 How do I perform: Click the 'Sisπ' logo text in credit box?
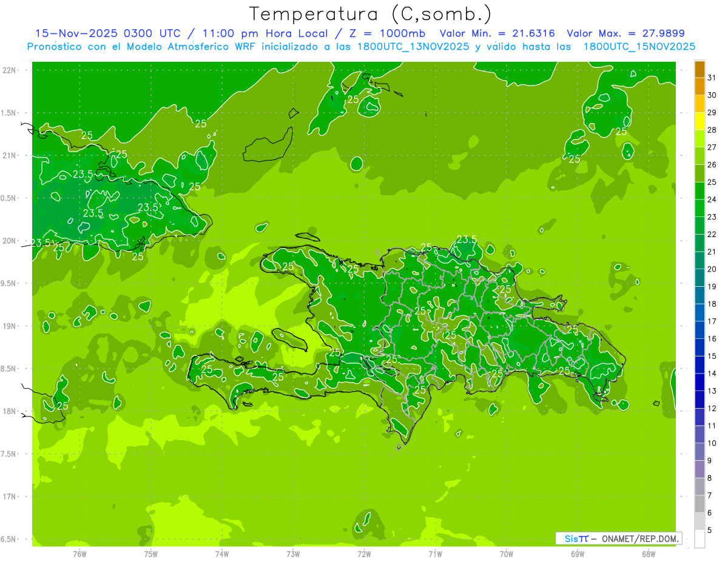click(576, 538)
